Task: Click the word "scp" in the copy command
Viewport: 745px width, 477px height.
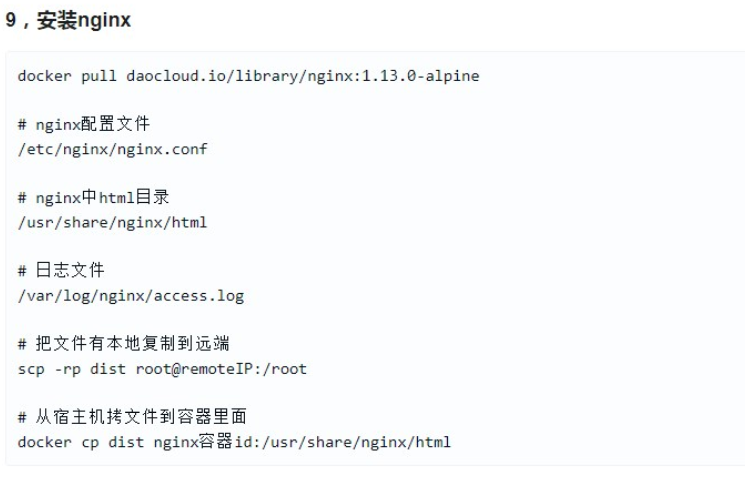Action: pos(31,369)
